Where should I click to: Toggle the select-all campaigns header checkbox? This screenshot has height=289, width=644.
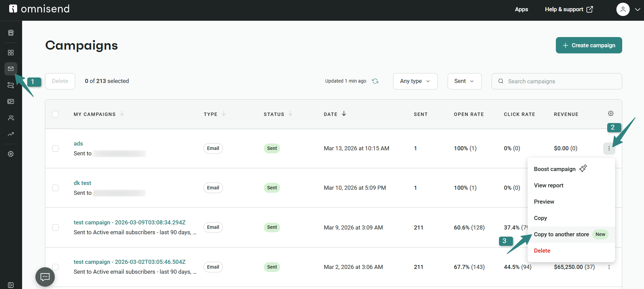click(55, 114)
